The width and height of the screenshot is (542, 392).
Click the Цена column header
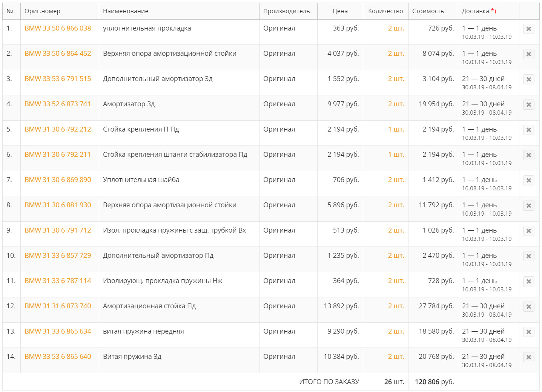(x=340, y=11)
